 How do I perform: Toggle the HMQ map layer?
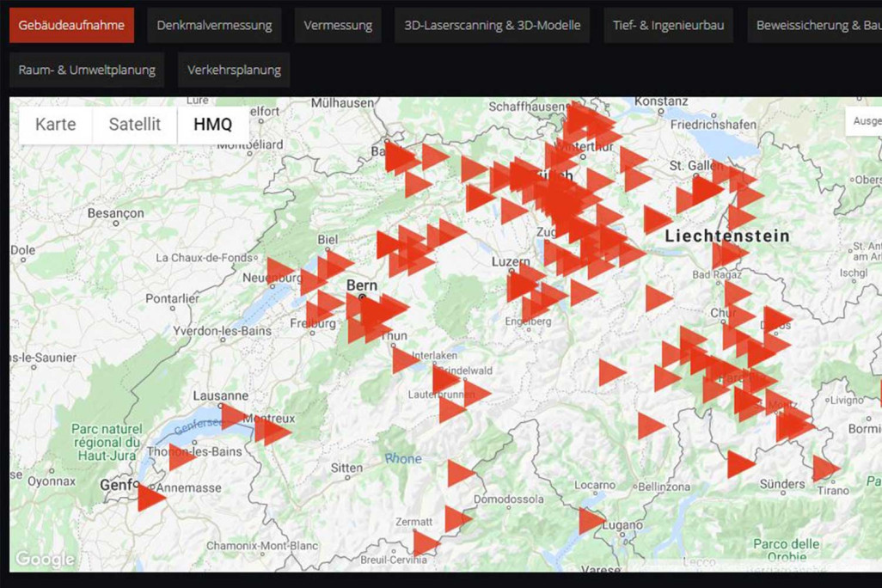[x=212, y=124]
